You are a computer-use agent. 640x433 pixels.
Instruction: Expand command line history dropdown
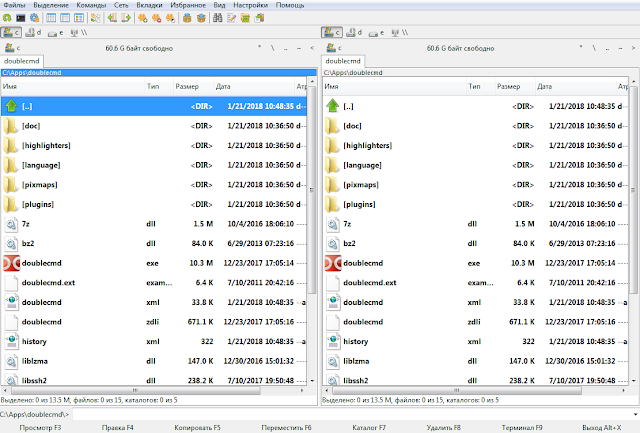click(x=635, y=414)
